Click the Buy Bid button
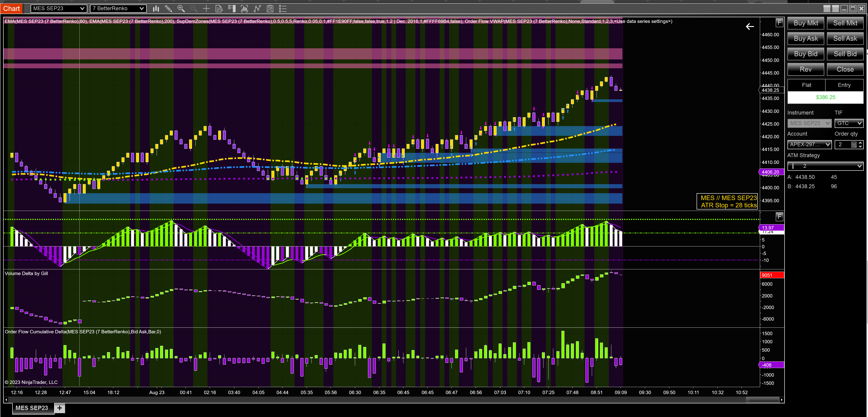The width and height of the screenshot is (868, 417). click(806, 54)
